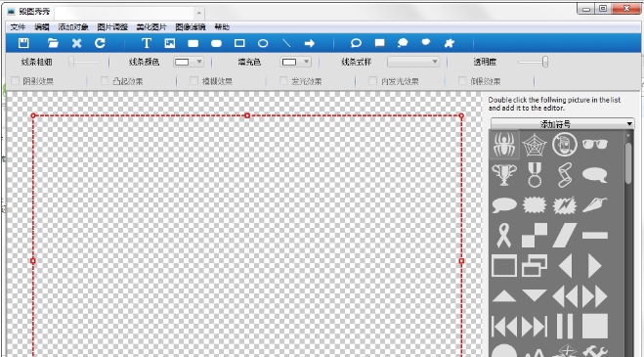This screenshot has width=644, height=357.
Task: Pick the trophy cup symbol
Action: point(504,175)
